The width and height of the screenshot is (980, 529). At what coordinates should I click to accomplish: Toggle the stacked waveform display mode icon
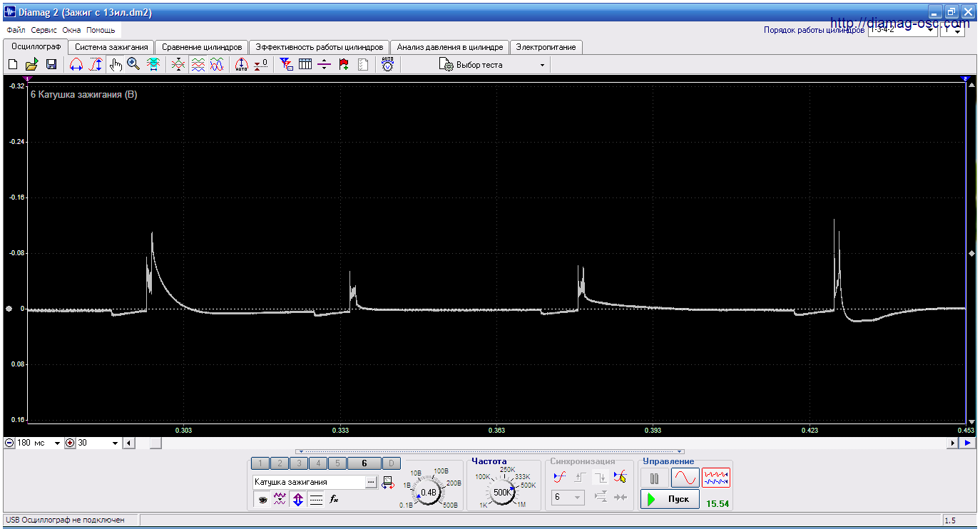[x=198, y=64]
